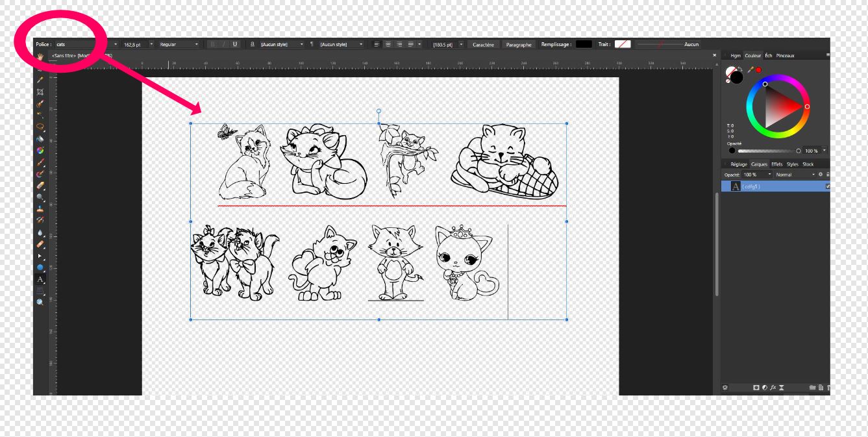Align text left
The width and height of the screenshot is (868, 437).
[x=377, y=44]
